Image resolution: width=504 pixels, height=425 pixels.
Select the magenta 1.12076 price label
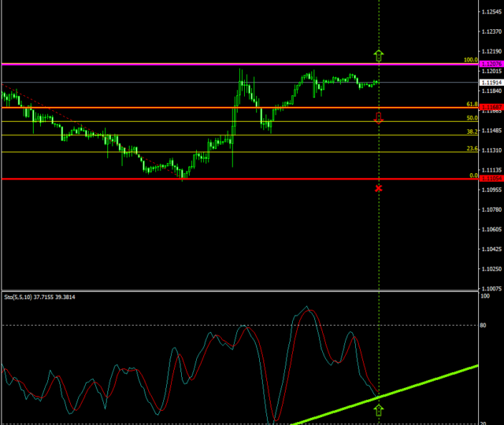(491, 64)
